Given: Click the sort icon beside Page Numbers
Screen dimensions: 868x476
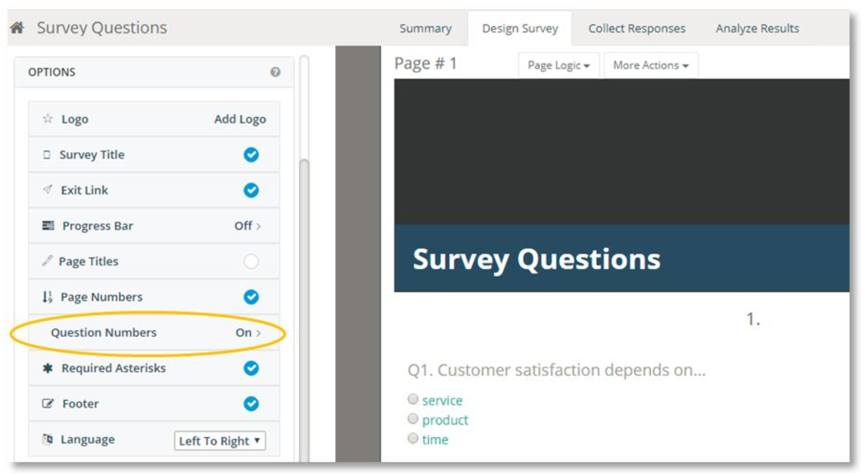Looking at the screenshot, I should (47, 297).
